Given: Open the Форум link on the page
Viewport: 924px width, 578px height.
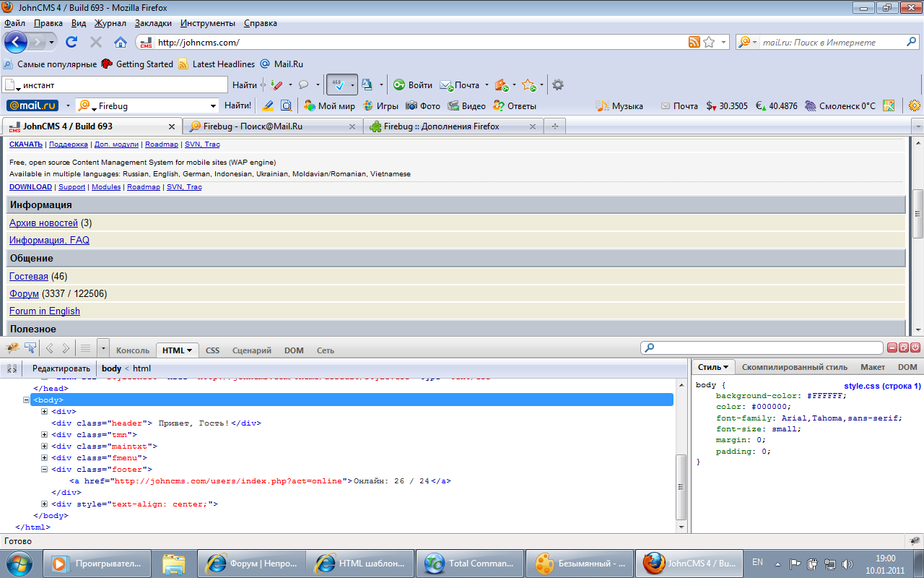Looking at the screenshot, I should 24,293.
